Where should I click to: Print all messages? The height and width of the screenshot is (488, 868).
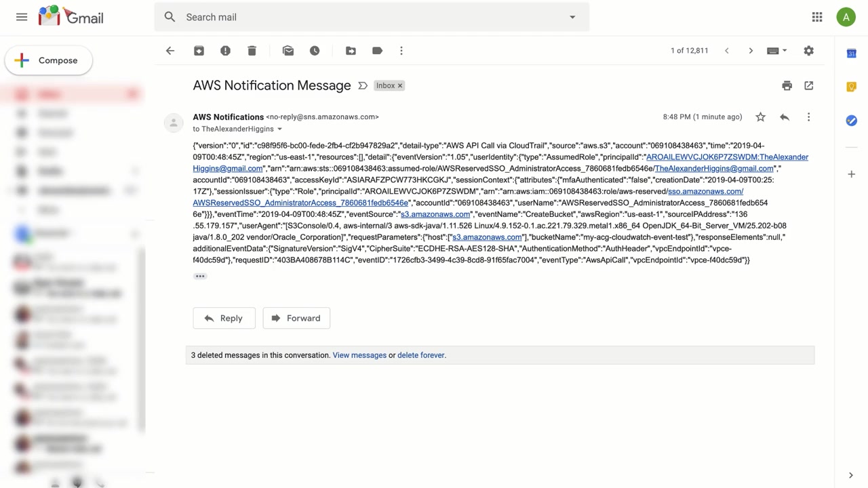(787, 85)
